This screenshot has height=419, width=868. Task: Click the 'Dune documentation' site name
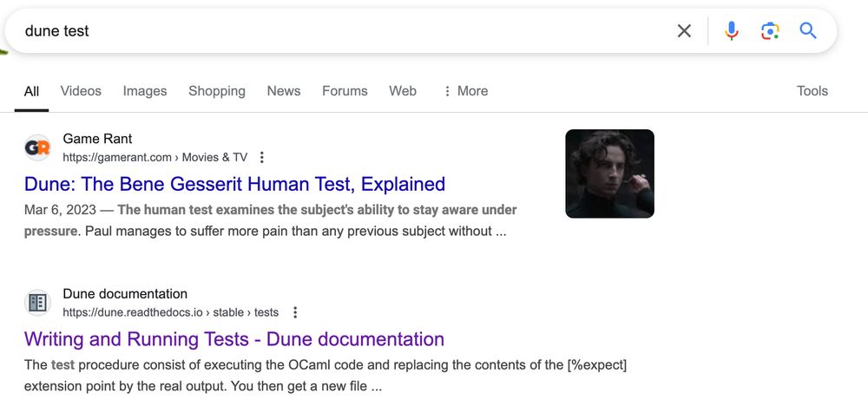coord(125,294)
